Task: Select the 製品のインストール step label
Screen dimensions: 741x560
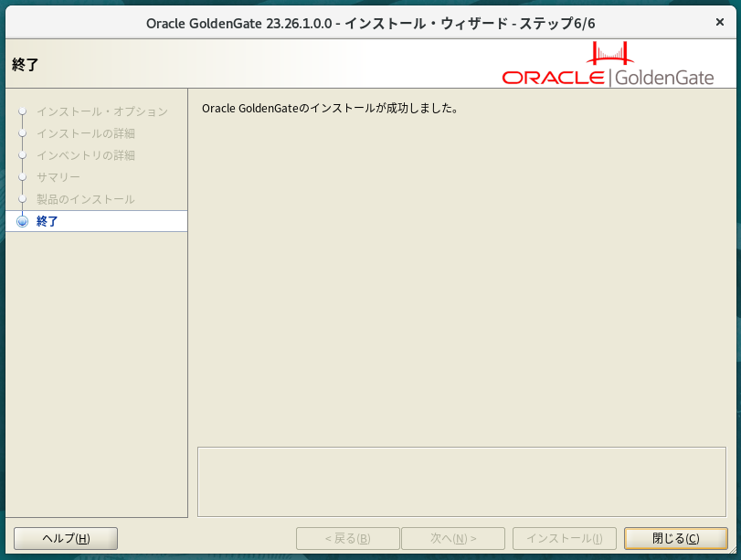Action: (86, 199)
